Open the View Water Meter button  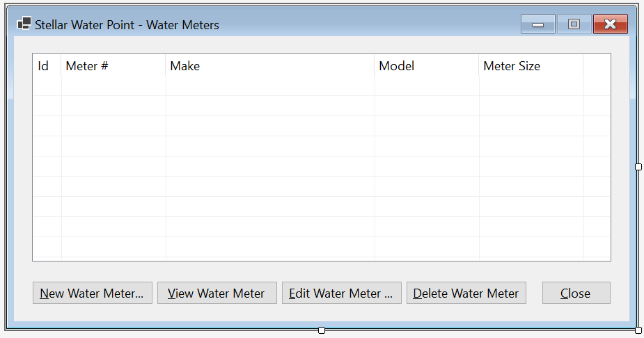point(217,293)
